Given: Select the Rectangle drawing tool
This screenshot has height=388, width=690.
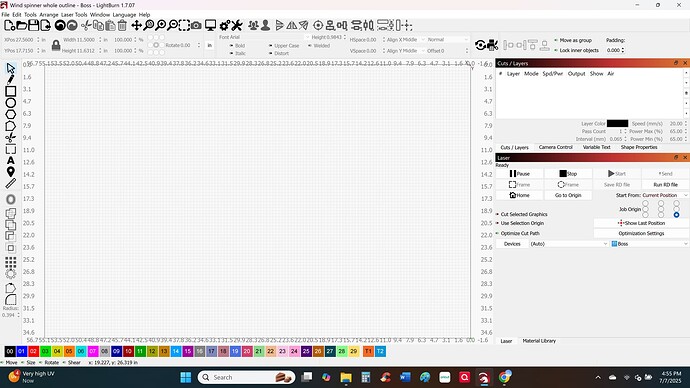Looking at the screenshot, I should coord(11,91).
